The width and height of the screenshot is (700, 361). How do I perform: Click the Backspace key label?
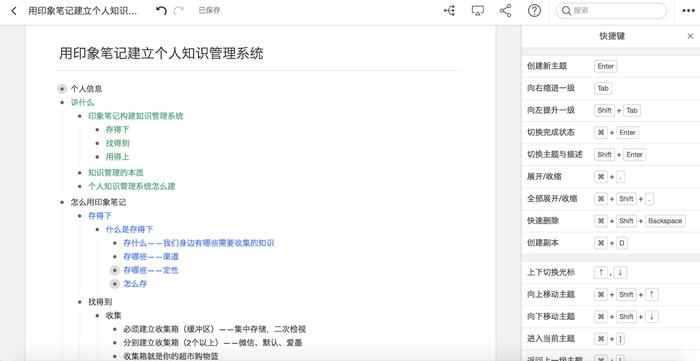[x=665, y=221]
